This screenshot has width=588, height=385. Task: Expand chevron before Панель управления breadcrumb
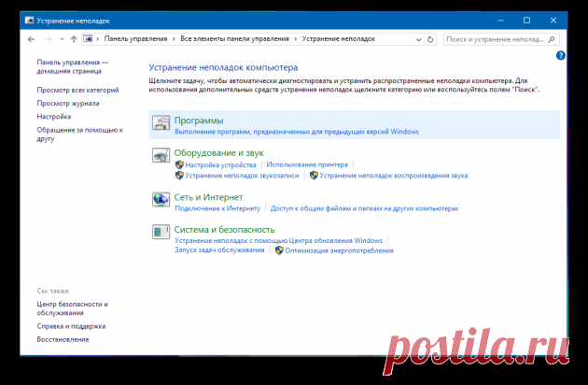tap(97, 38)
